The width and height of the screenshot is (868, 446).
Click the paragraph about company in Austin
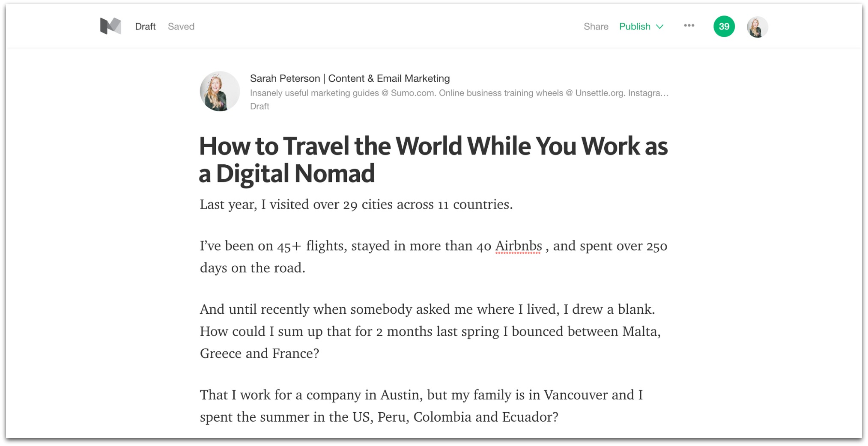422,405
